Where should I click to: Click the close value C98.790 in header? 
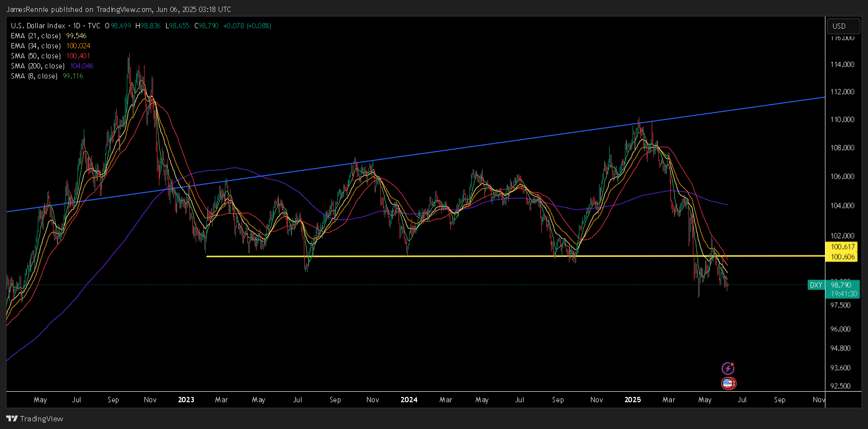tap(206, 26)
